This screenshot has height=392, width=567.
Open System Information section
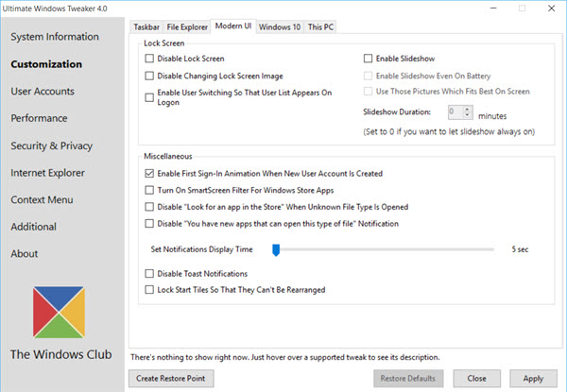coord(55,37)
